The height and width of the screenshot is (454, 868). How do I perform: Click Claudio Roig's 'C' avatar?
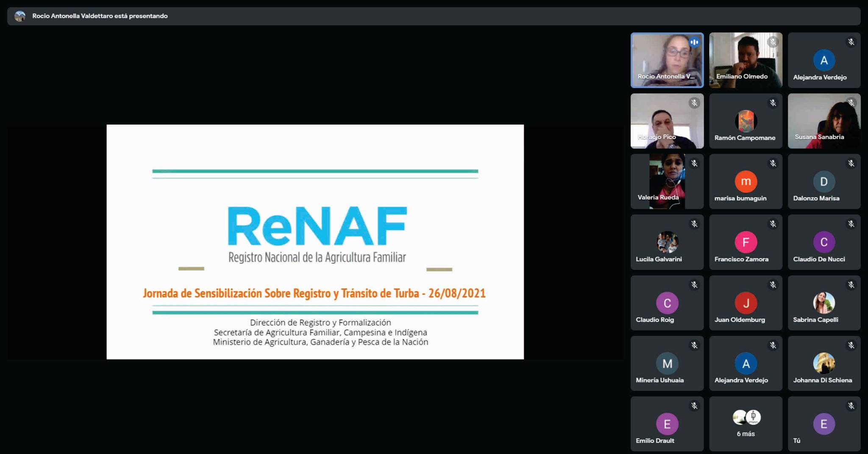point(667,303)
